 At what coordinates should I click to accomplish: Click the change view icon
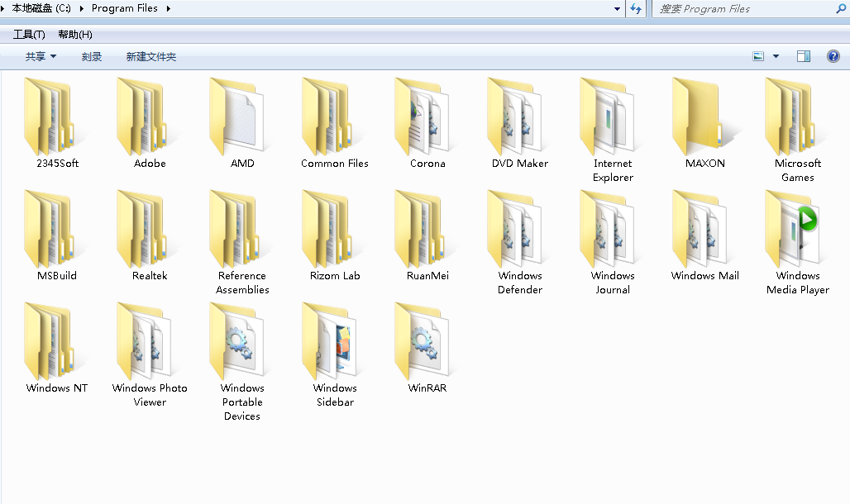[758, 56]
